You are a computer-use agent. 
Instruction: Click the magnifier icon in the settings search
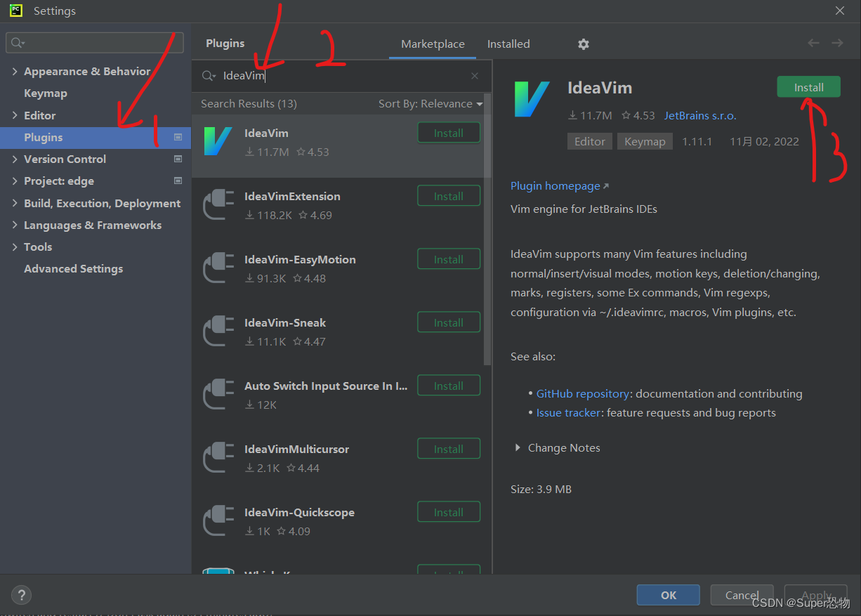[18, 43]
